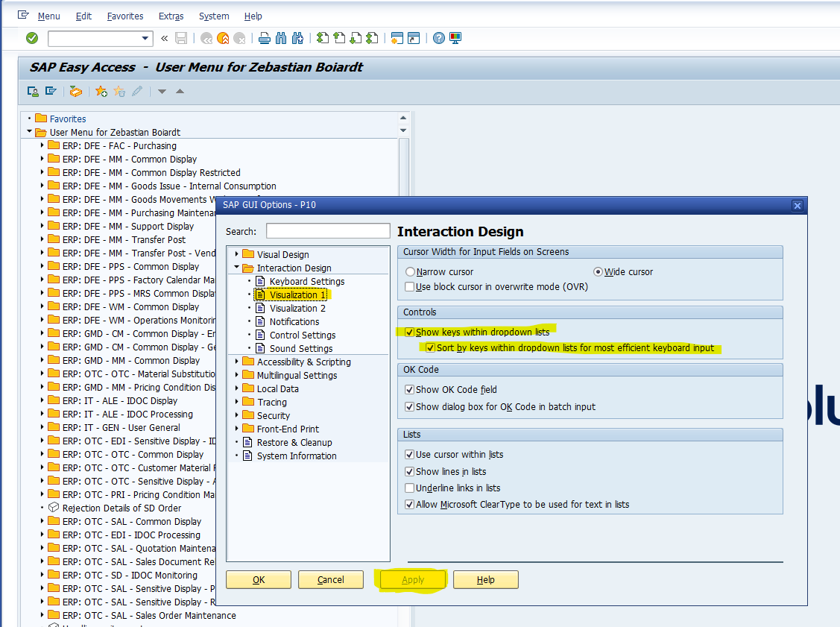The image size is (840, 627).
Task: Click the green Enter checkmark icon
Action: tap(32, 38)
